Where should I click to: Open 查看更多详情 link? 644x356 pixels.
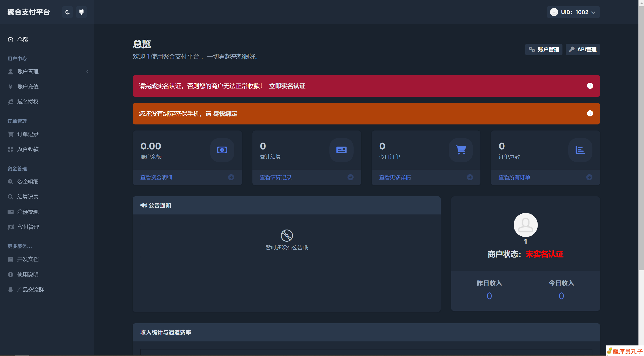tap(395, 177)
